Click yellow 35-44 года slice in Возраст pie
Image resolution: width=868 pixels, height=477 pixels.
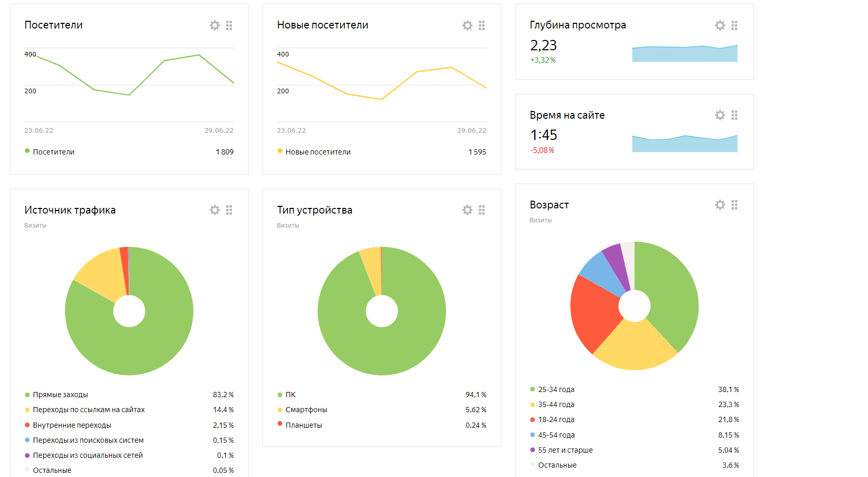[635, 346]
